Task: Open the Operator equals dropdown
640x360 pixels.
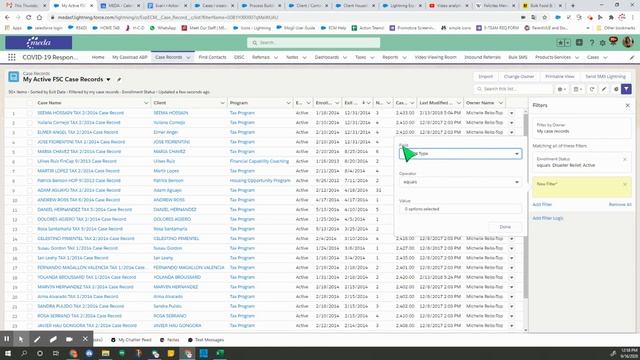Action: pyautogui.click(x=460, y=182)
